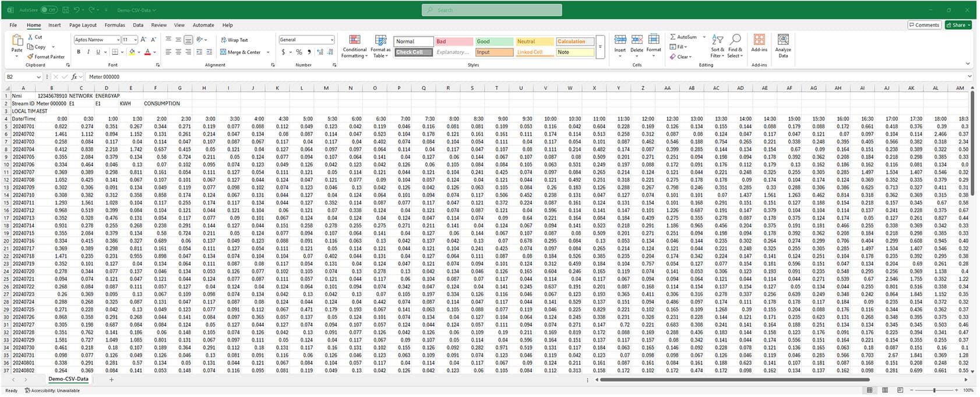Apply the Borders grid icon
The height and width of the screenshot is (397, 980).
click(x=115, y=52)
